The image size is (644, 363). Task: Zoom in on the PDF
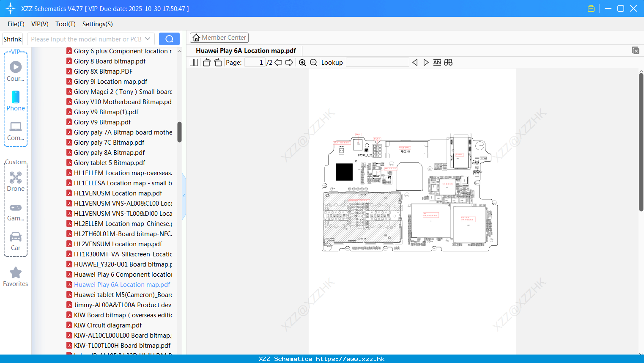(x=302, y=62)
